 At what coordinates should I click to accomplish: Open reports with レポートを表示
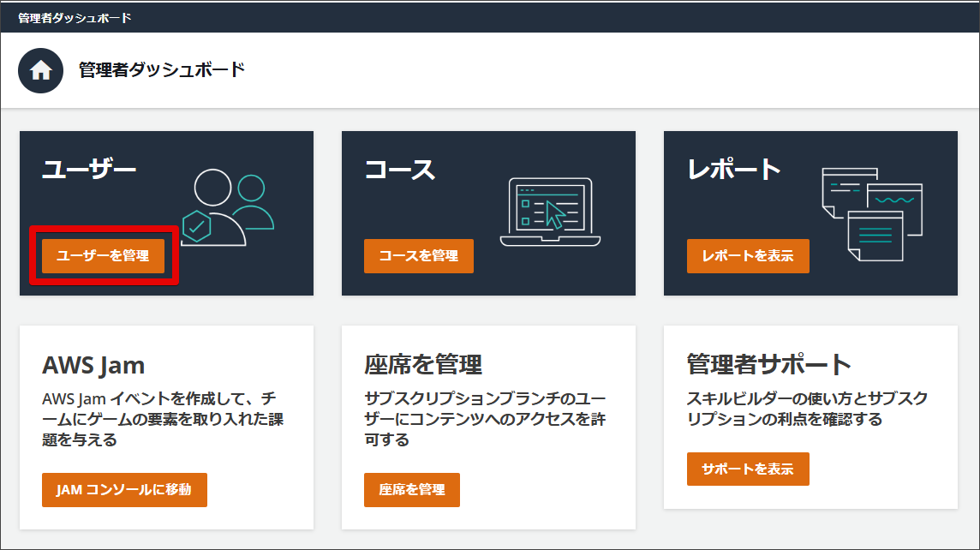(748, 255)
